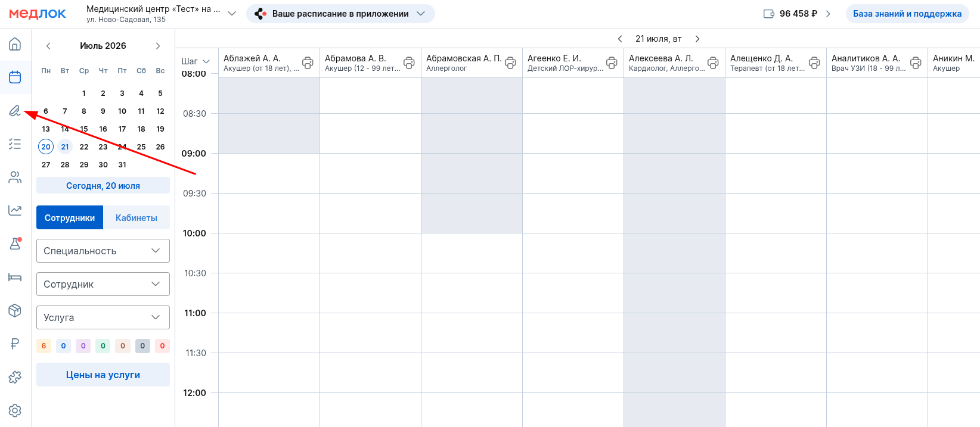Screen dimensions: 980x427
Task: Click doctor name Алексеева А. Л.
Action: (661, 58)
